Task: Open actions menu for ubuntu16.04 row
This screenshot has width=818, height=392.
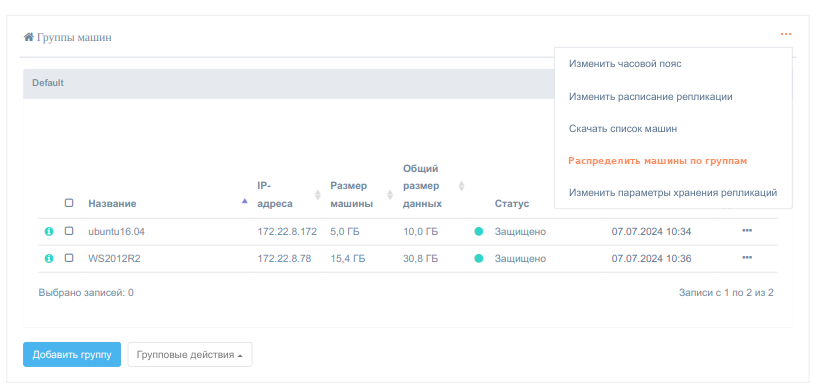Action: [x=747, y=231]
